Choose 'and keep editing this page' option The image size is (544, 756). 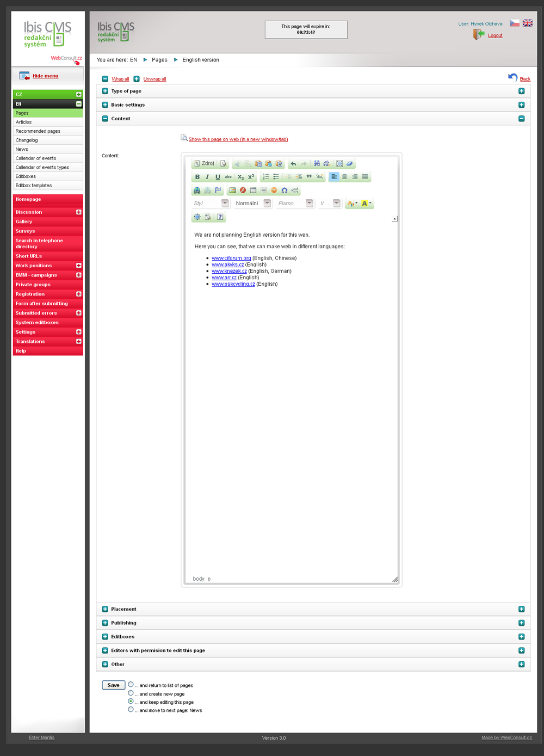pos(131,702)
